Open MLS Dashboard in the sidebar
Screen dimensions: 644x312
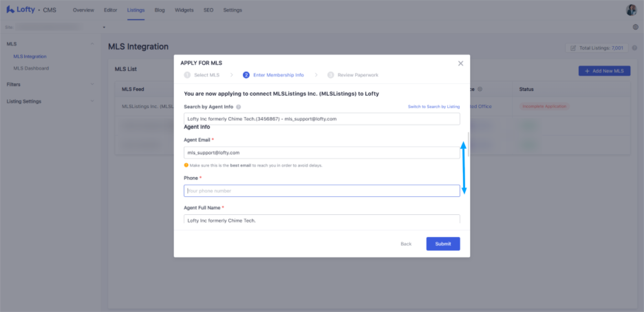click(31, 68)
